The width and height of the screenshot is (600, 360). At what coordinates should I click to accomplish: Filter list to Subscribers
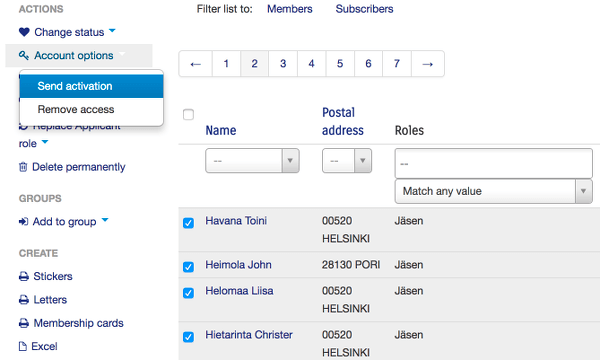coord(364,9)
